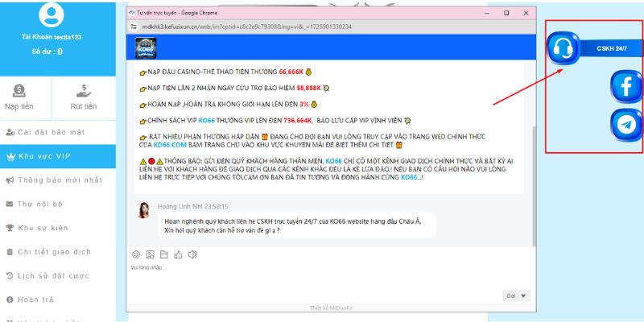Click the Số dư : 0 balance
Screen dimensions: 644x322
[47, 52]
